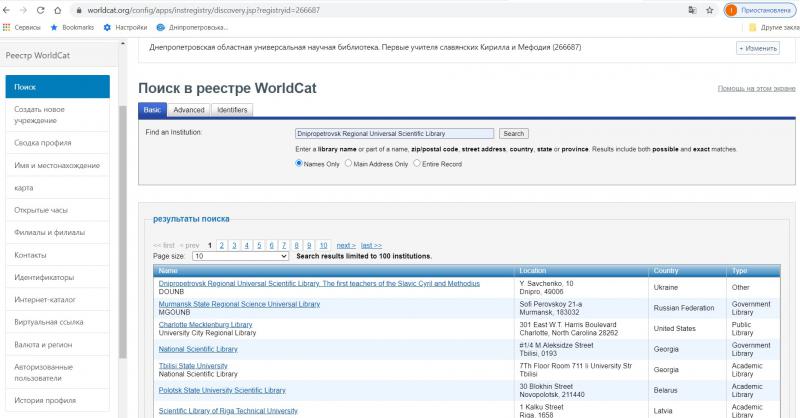
Task: Open Помощь на этом экране link
Action: tap(756, 89)
